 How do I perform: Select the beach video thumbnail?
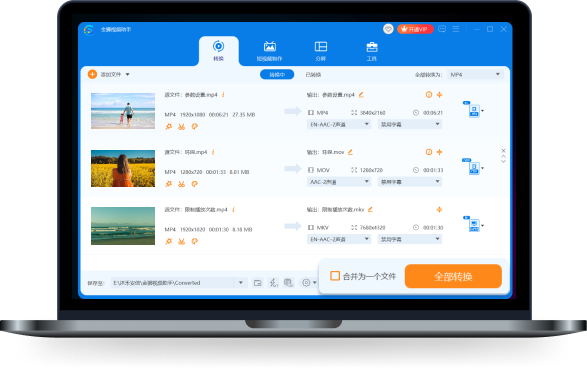coord(123,111)
